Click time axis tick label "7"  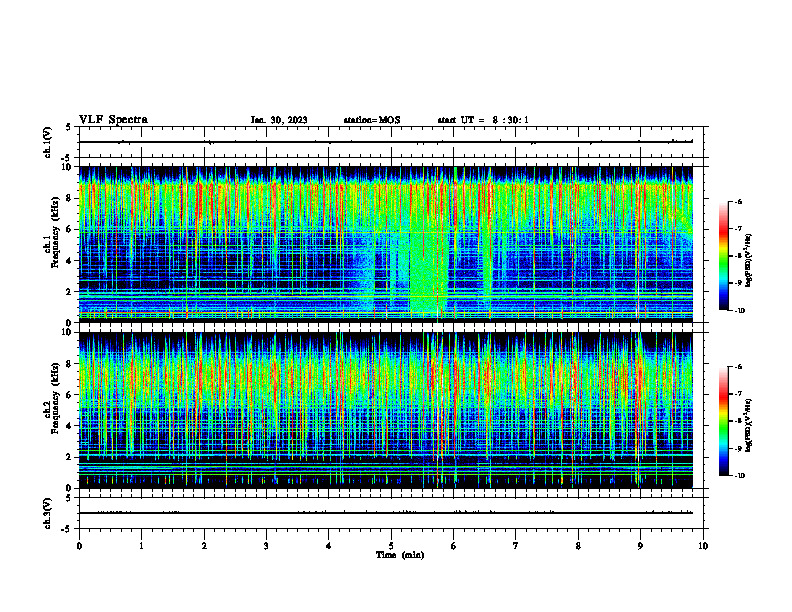[x=516, y=546]
